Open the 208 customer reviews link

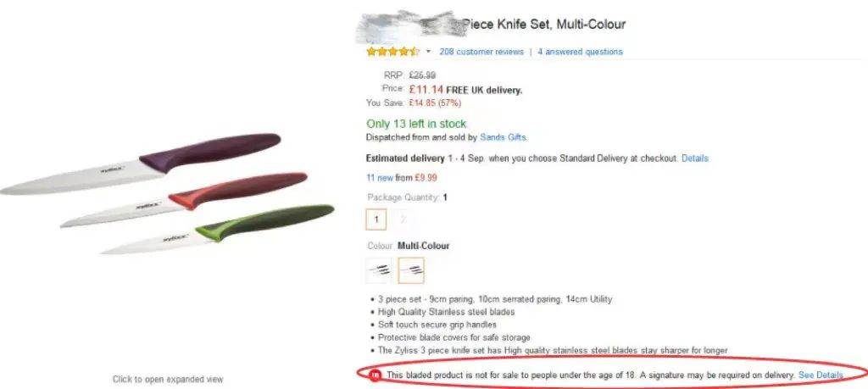(x=481, y=52)
